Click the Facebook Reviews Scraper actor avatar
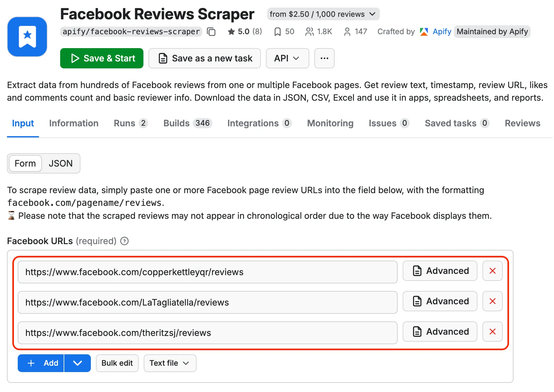This screenshot has width=554, height=392. pyautogui.click(x=27, y=36)
